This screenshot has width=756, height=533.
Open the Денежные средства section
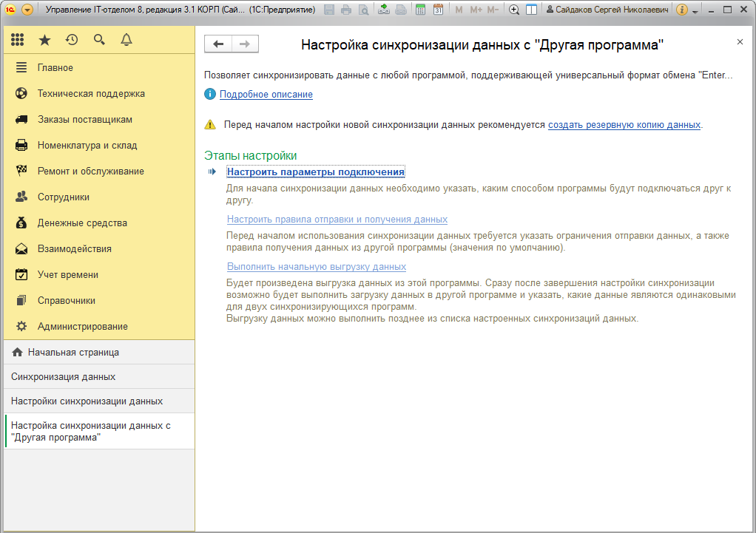(x=99, y=223)
